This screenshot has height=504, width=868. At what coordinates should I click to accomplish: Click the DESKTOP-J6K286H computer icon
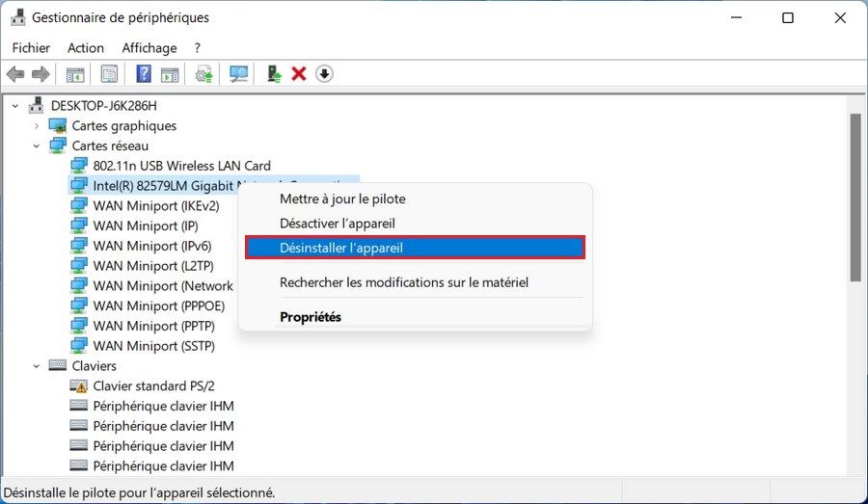click(x=37, y=105)
